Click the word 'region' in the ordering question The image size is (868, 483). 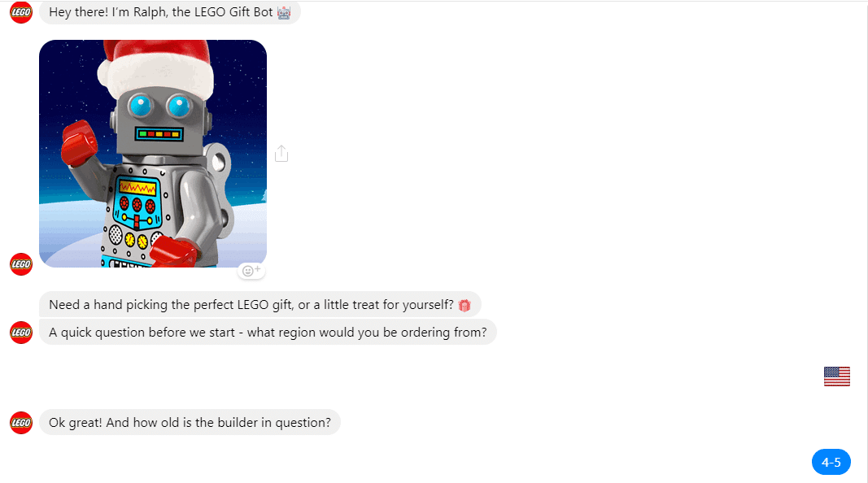[294, 333]
